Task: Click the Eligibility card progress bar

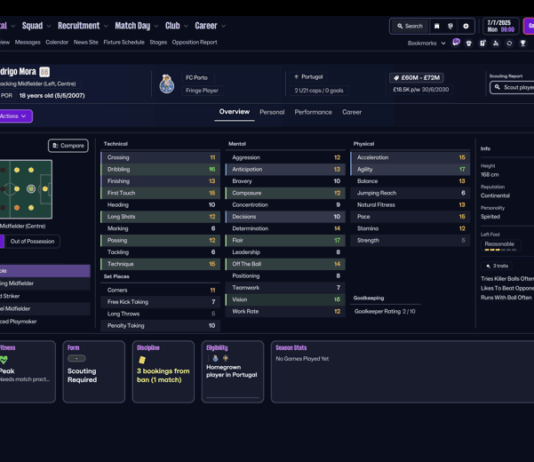Action: click(233, 397)
